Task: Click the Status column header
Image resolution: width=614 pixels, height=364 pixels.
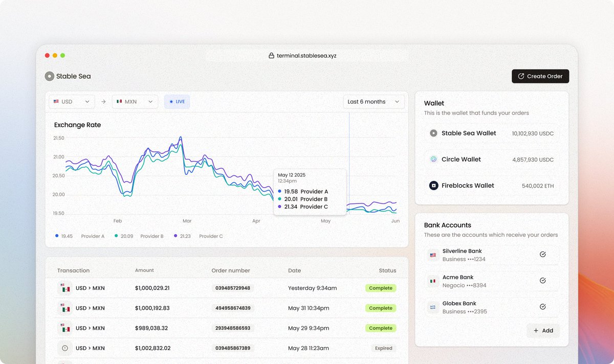Action: coord(387,270)
